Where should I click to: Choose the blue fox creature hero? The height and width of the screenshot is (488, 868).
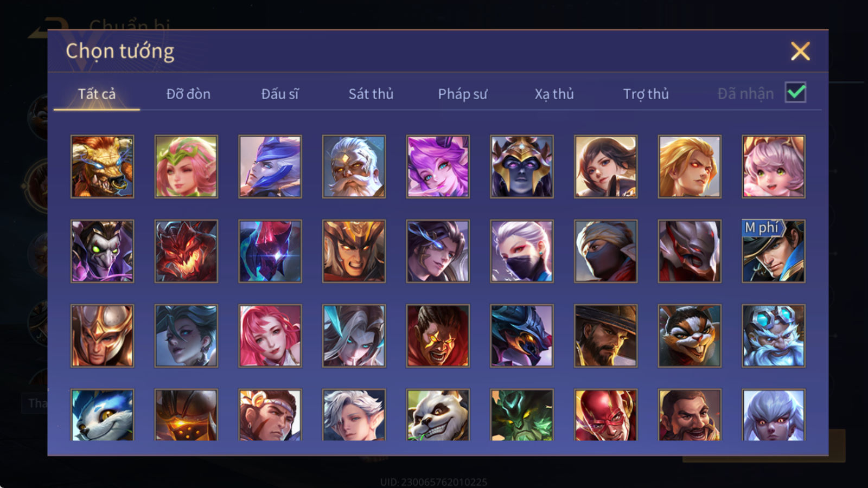[102, 415]
